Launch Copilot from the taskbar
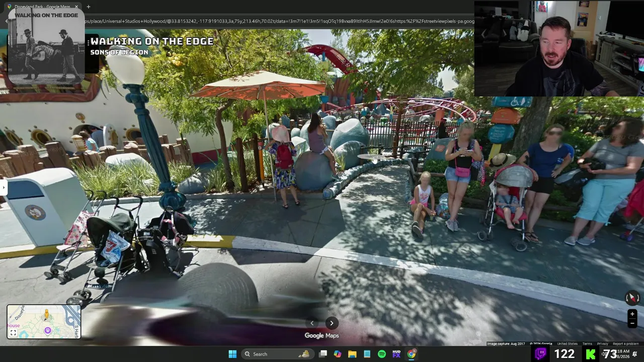The image size is (644, 362). pos(338,354)
